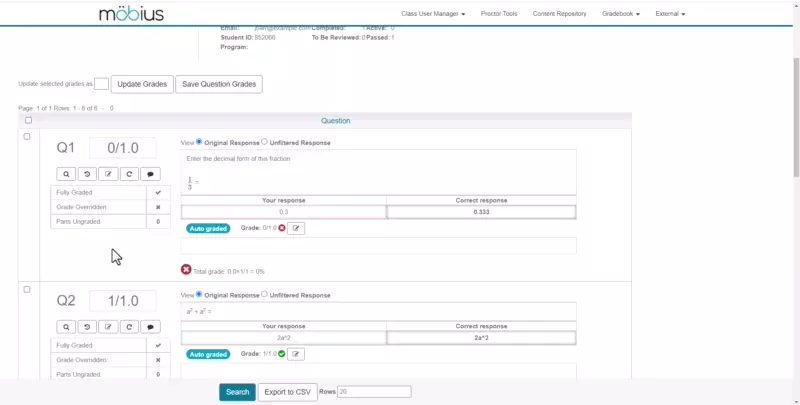Click the comment bubble icon for Q2
800x405 pixels.
tap(150, 326)
